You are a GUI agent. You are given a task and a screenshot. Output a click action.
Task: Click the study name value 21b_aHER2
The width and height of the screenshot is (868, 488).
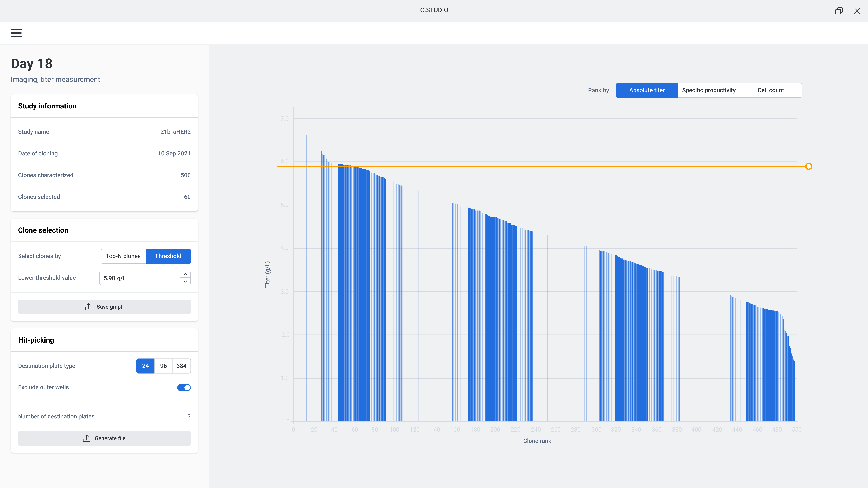tap(175, 132)
